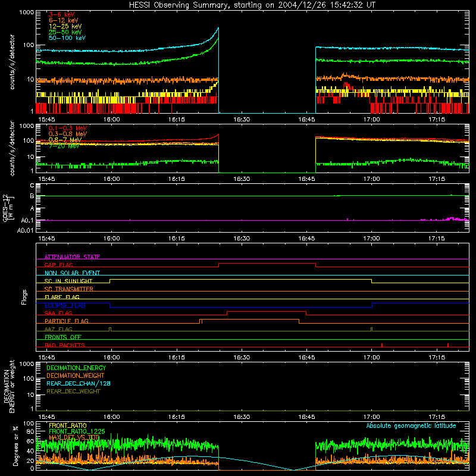The width and height of the screenshot is (476, 476).
Task: Click the Degrees or % axis title
Action: (x=15, y=446)
